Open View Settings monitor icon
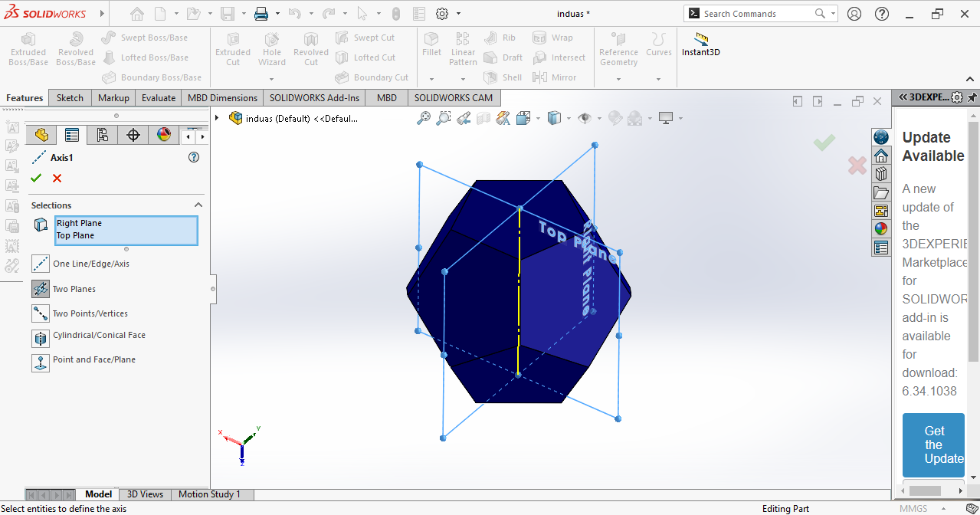The image size is (980, 515). pos(666,118)
